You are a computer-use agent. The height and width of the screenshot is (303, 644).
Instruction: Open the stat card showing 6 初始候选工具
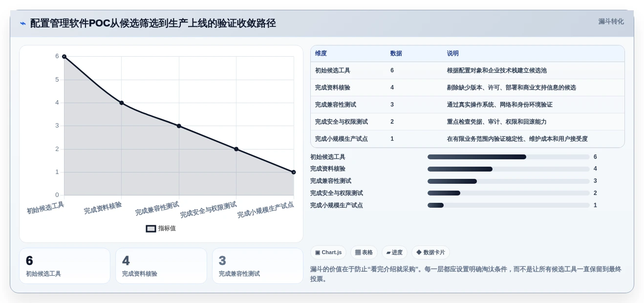tap(64, 266)
